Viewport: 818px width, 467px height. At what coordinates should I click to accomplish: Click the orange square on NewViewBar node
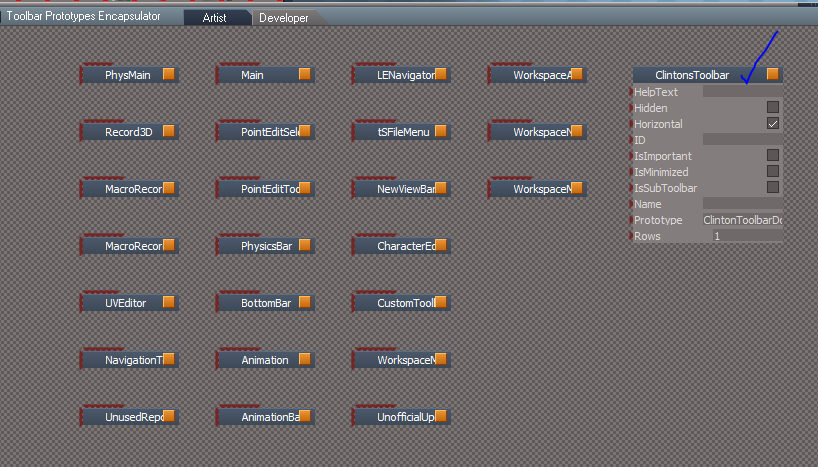point(441,188)
